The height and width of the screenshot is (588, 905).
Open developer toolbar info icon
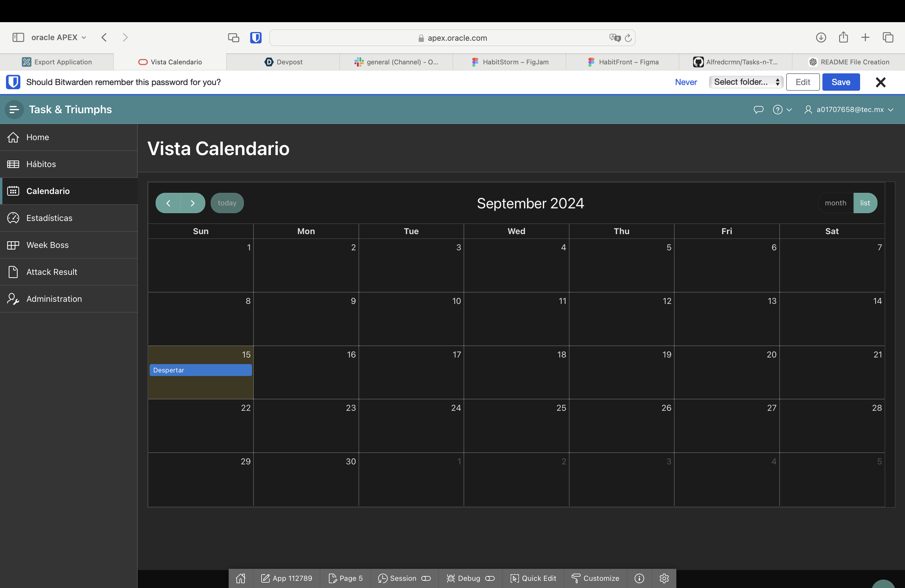pyautogui.click(x=639, y=578)
